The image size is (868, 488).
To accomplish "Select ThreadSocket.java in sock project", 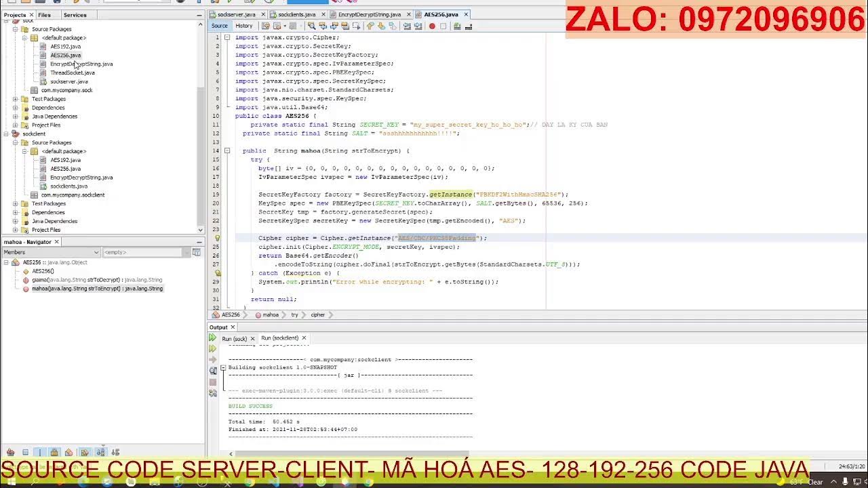I will pyautogui.click(x=72, y=73).
